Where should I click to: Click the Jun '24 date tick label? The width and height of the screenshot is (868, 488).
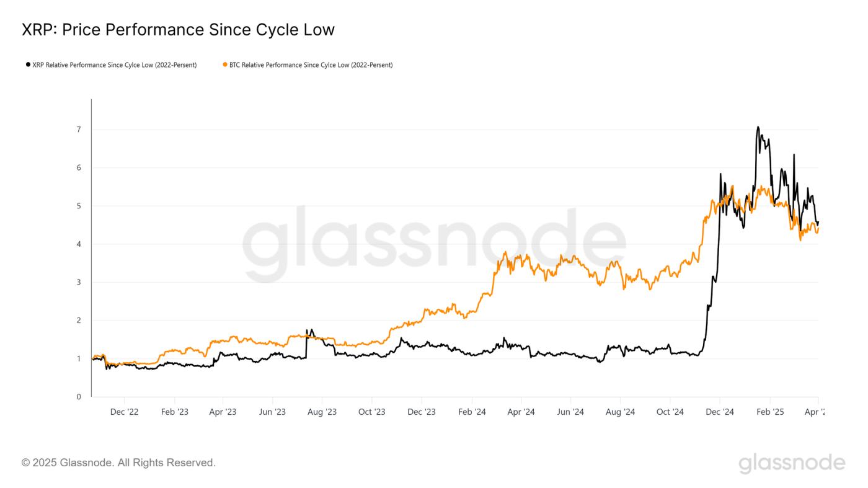(x=570, y=412)
